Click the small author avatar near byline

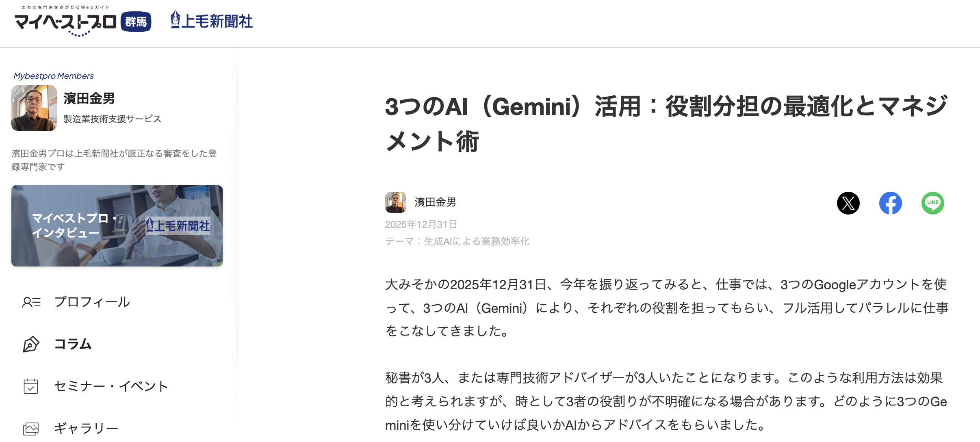click(x=395, y=202)
